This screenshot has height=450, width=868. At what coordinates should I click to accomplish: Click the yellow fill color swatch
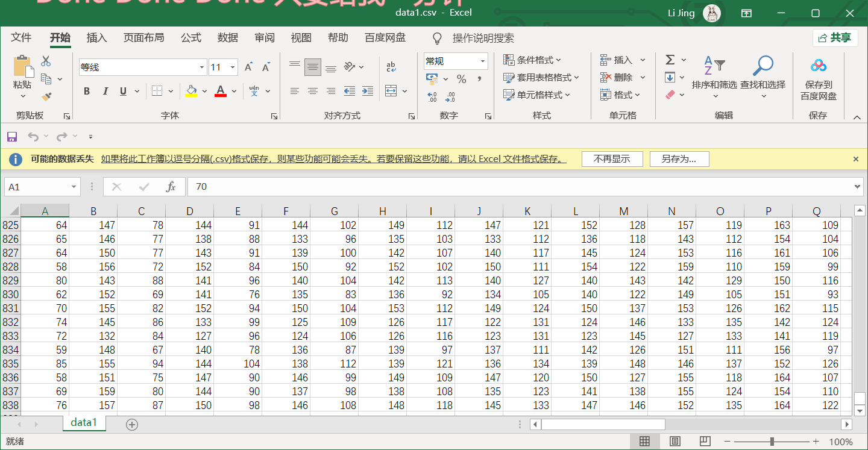click(192, 91)
